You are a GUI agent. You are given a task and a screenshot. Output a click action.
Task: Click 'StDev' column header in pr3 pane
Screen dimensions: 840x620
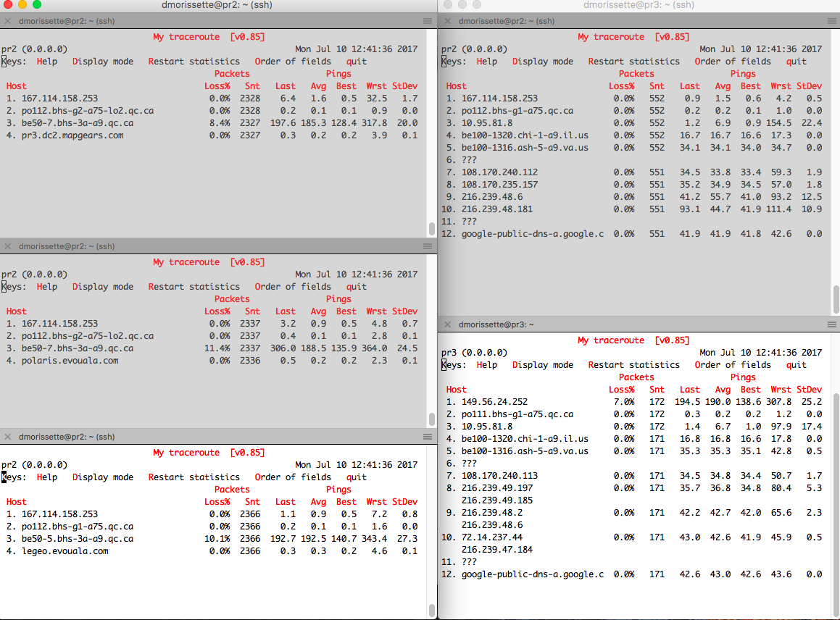(x=809, y=390)
